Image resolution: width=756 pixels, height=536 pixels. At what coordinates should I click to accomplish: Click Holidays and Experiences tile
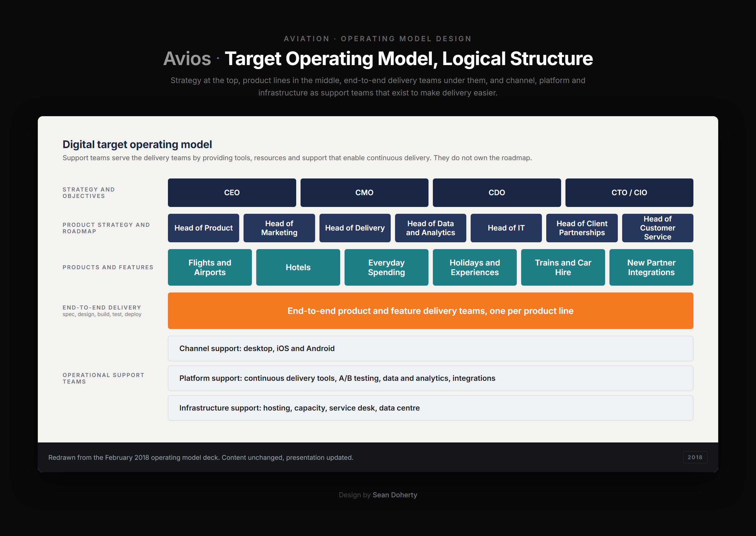pyautogui.click(x=475, y=267)
